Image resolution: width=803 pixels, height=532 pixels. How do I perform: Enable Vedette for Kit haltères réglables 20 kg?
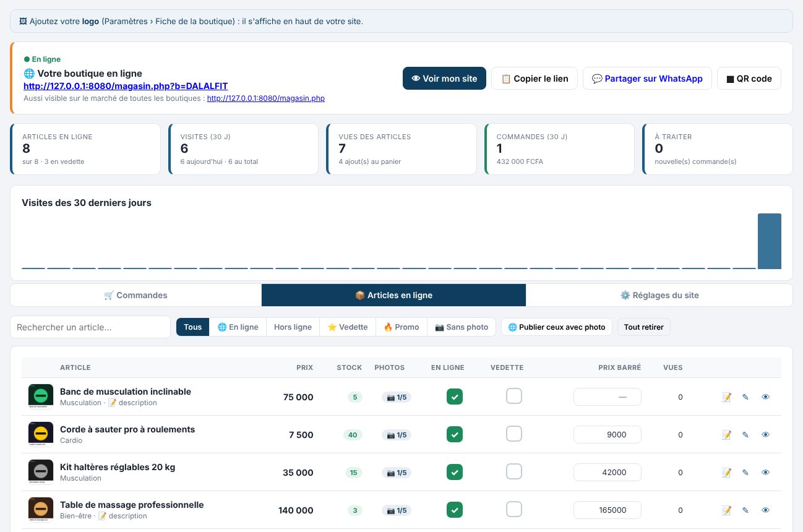point(514,471)
